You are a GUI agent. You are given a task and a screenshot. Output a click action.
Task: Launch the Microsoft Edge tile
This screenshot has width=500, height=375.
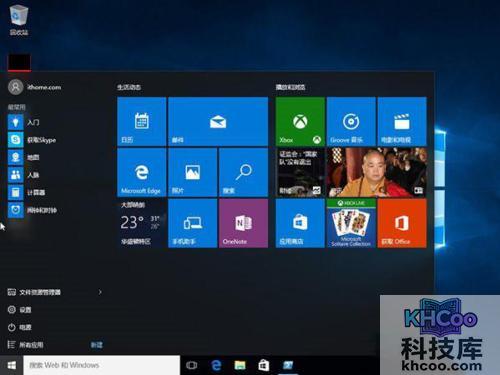pos(142,173)
